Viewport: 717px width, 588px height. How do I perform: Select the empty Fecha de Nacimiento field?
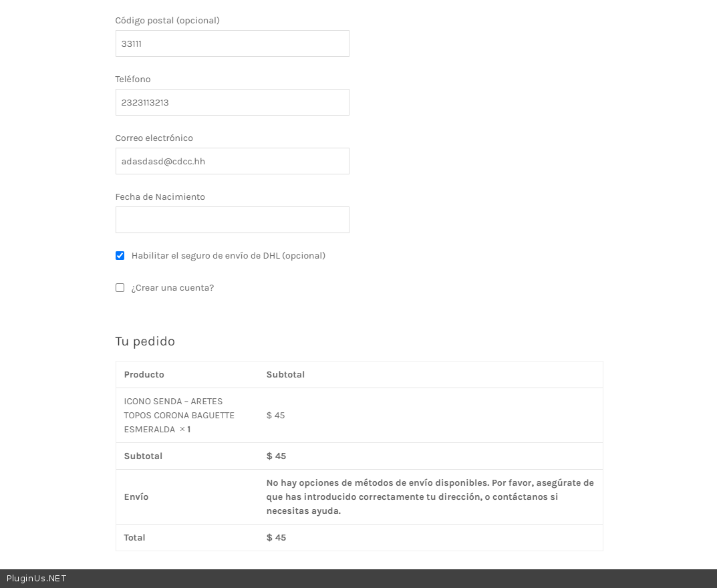[x=232, y=220]
